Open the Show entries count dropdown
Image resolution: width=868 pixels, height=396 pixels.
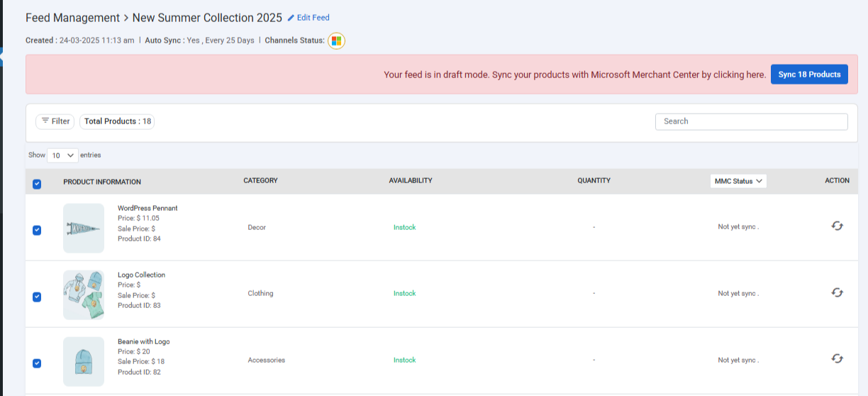coord(63,155)
